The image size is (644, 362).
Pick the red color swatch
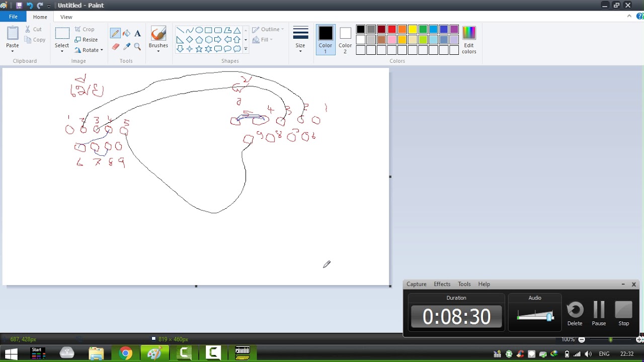(x=392, y=30)
